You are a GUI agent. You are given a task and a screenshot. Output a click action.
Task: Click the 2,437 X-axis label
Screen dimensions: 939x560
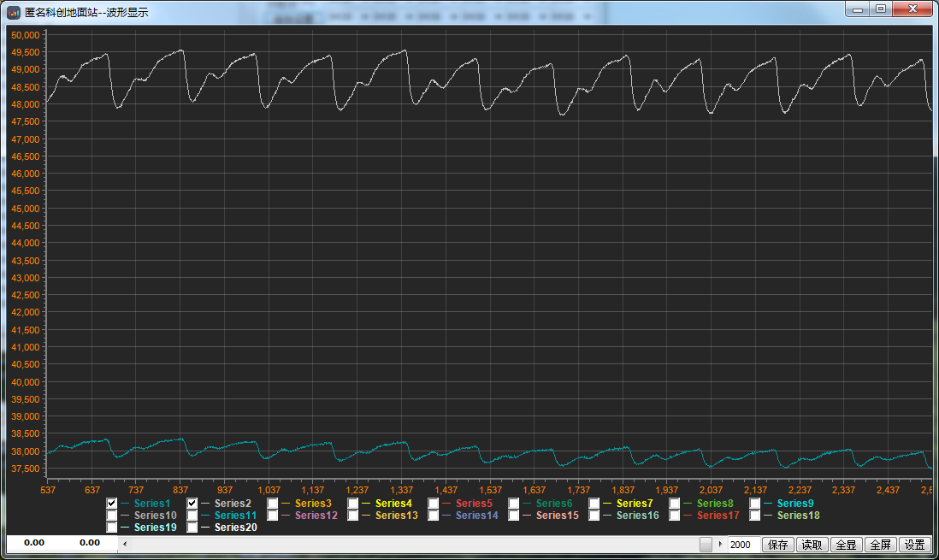pyautogui.click(x=888, y=490)
